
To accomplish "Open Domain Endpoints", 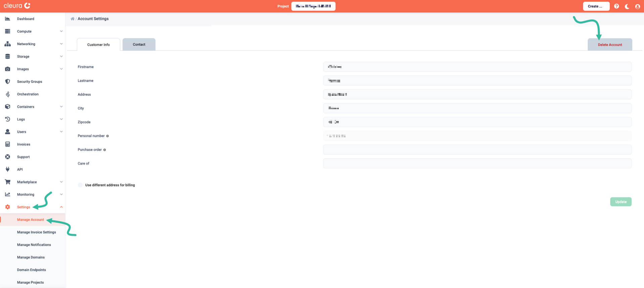I will pos(32,270).
